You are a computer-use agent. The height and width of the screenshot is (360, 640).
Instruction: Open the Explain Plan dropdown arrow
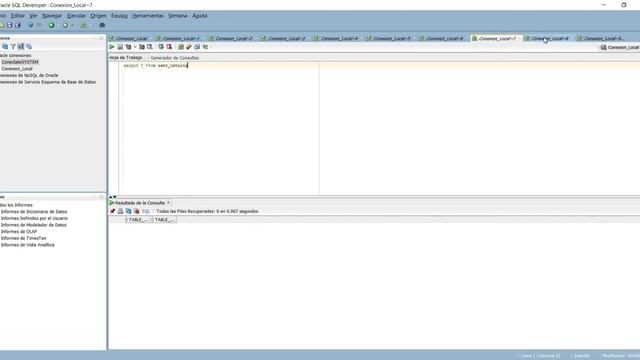[135, 47]
